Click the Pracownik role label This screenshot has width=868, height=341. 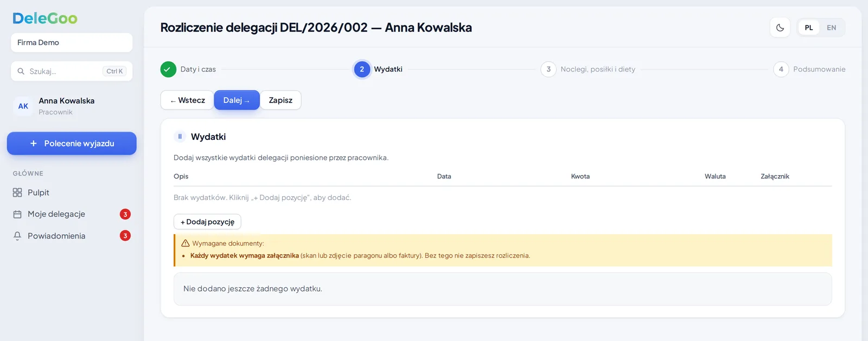point(55,112)
